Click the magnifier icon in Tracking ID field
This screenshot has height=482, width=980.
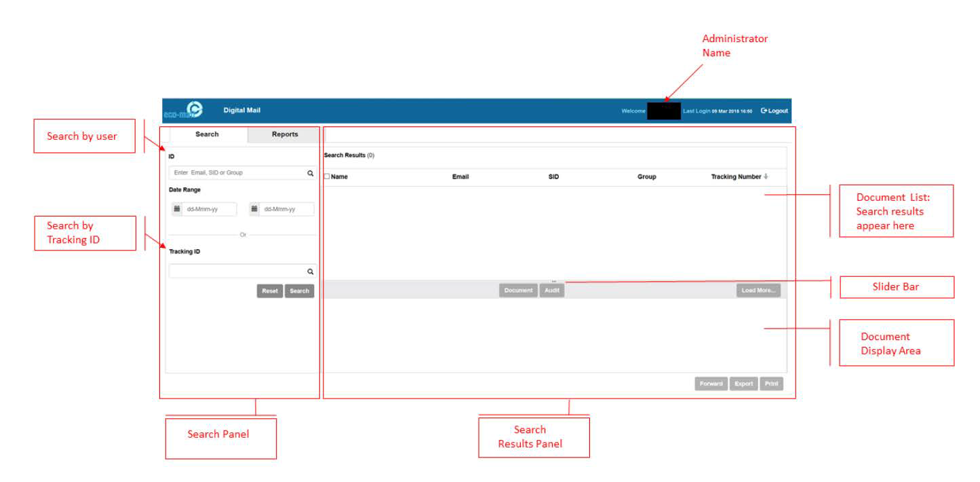311,272
